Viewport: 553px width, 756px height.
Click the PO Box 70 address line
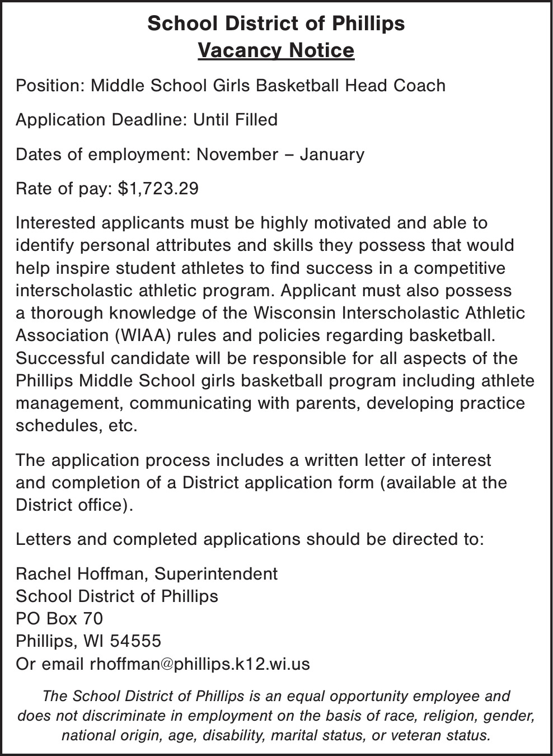coord(59,618)
